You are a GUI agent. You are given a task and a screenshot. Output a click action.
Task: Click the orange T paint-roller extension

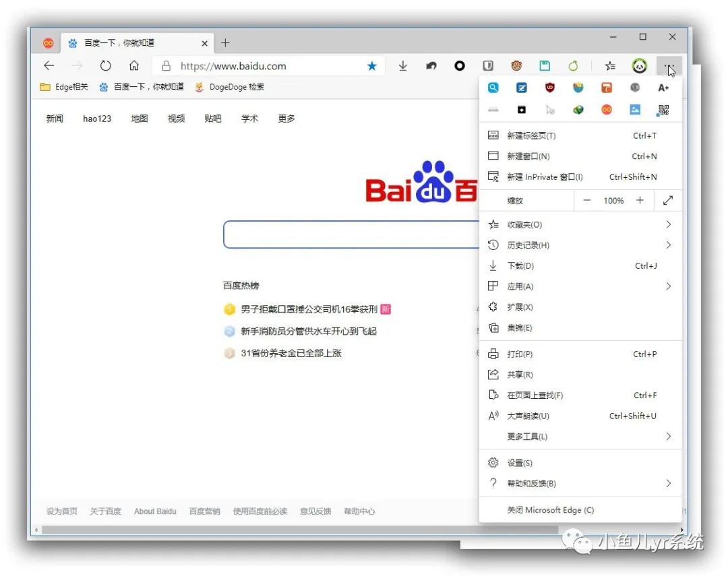[x=607, y=88]
